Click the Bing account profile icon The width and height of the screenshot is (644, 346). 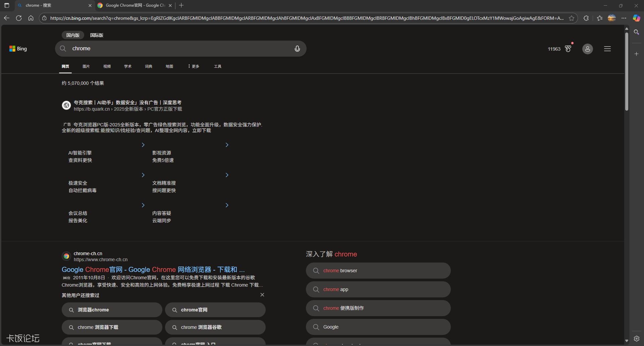(x=587, y=49)
